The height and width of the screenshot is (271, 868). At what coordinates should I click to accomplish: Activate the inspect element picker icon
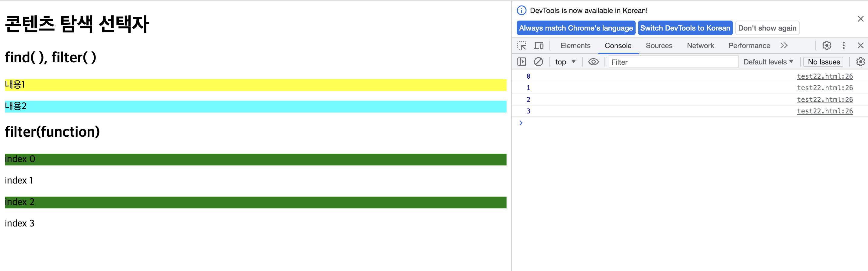pos(522,45)
